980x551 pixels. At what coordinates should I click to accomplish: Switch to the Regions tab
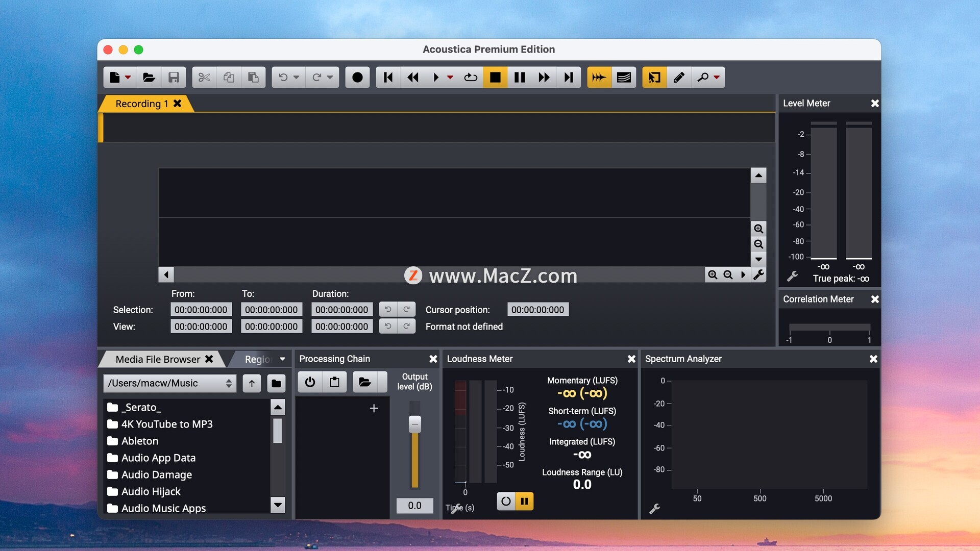(x=258, y=359)
